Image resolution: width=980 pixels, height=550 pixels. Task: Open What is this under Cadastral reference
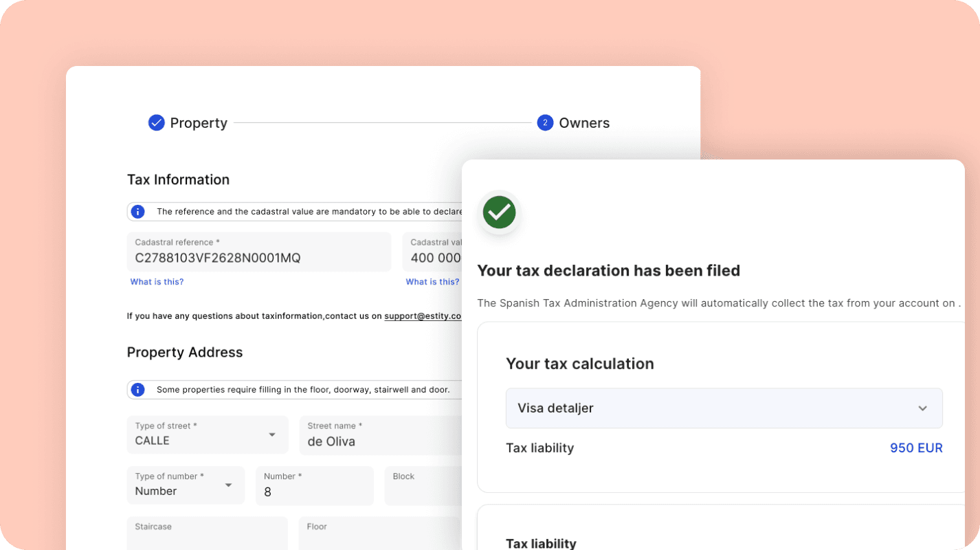click(x=157, y=282)
